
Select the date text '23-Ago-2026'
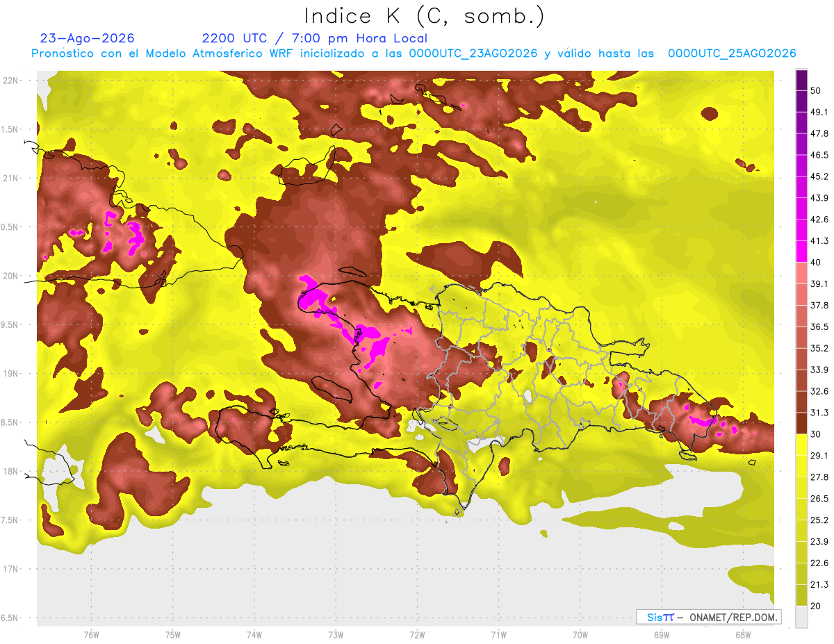tap(87, 38)
